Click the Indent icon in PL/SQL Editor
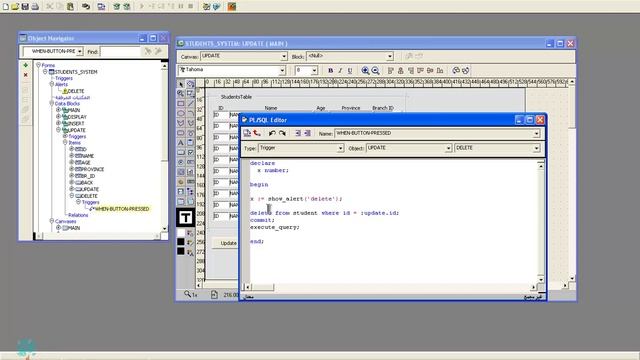The width and height of the screenshot is (640, 360). click(x=298, y=133)
